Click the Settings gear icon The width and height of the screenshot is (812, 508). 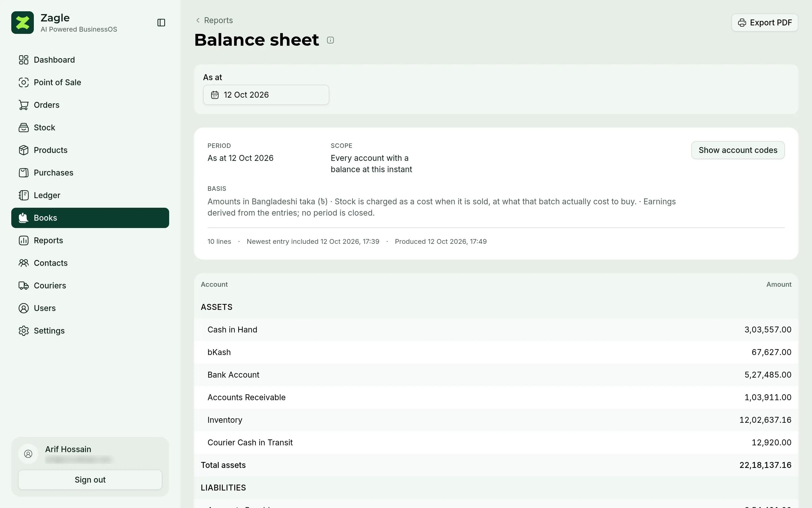click(23, 330)
